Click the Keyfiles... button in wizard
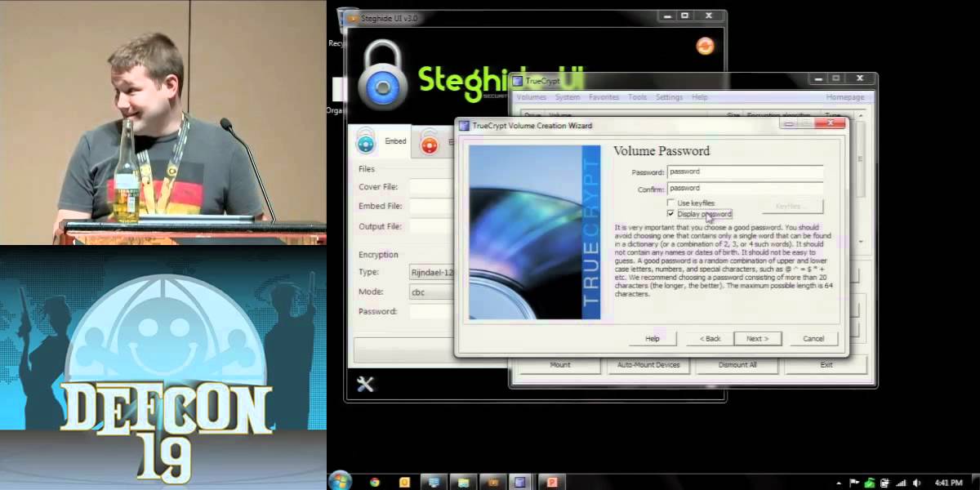The height and width of the screenshot is (490, 980). [x=792, y=207]
